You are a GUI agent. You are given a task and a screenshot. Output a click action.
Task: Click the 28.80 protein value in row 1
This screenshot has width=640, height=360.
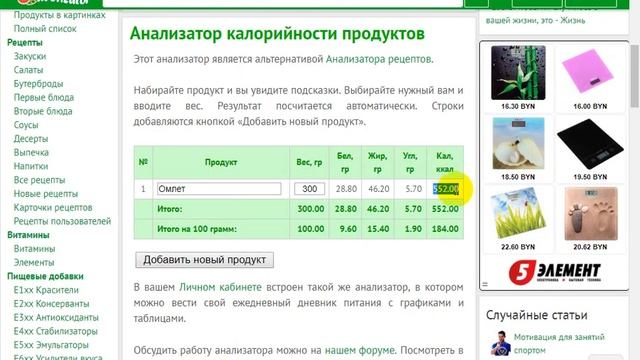(x=346, y=189)
